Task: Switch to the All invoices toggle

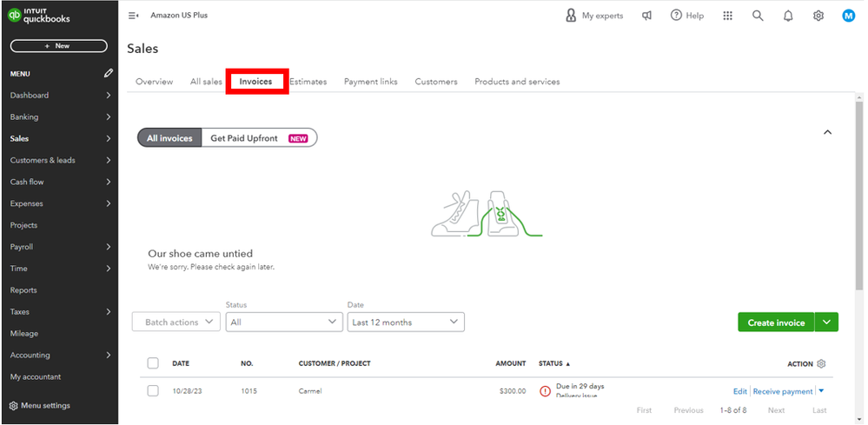Action: [x=169, y=138]
